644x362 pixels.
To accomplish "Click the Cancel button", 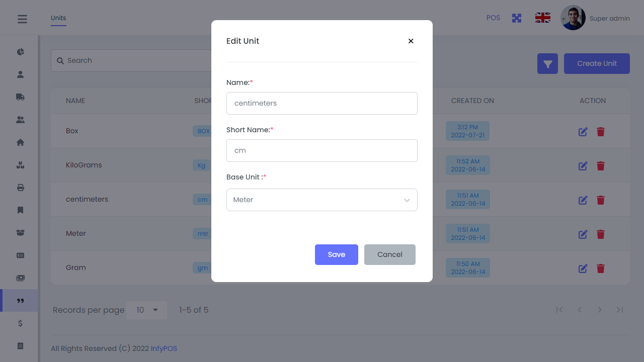I will pos(389,254).
